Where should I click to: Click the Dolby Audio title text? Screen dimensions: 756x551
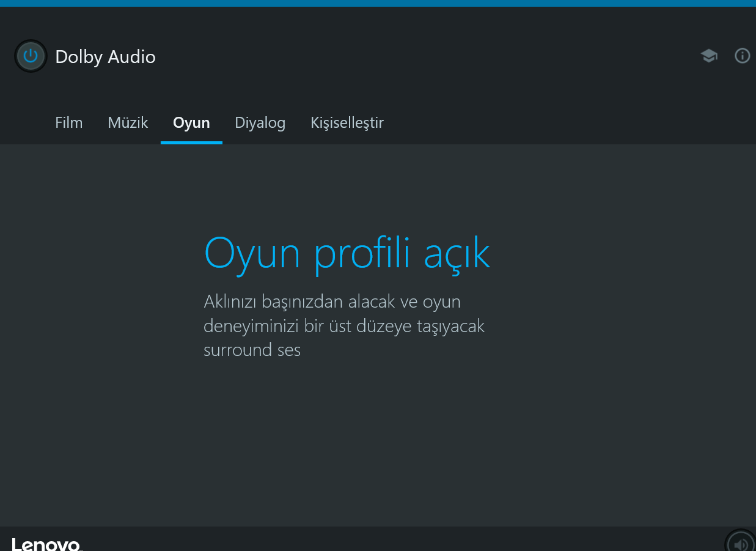coord(105,57)
